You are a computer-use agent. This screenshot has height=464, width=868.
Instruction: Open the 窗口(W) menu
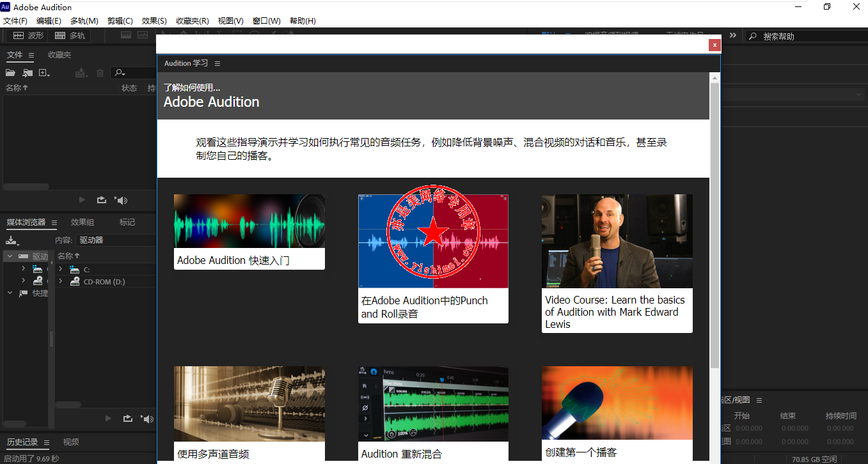click(x=267, y=21)
